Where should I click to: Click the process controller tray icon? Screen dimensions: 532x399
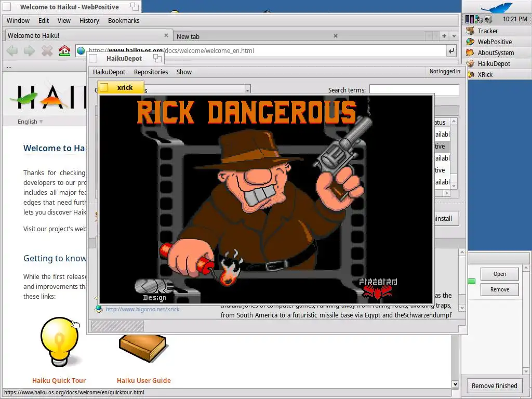pyautogui.click(x=470, y=19)
